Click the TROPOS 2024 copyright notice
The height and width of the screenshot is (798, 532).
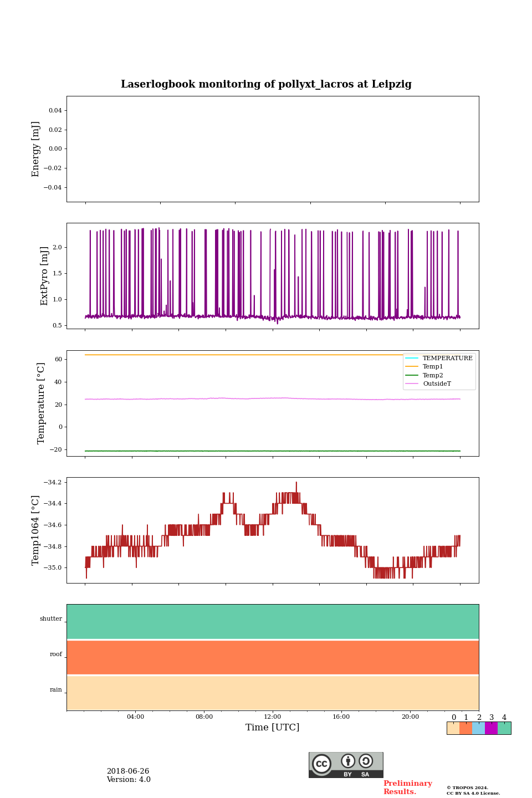tap(468, 787)
